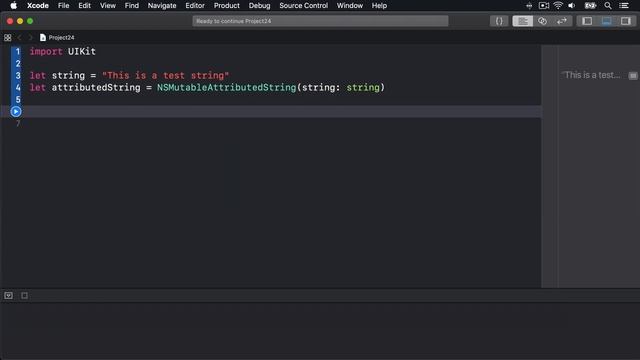The height and width of the screenshot is (360, 640).
Task: Click 'attributedString' variable name on line 4
Action: [96, 87]
